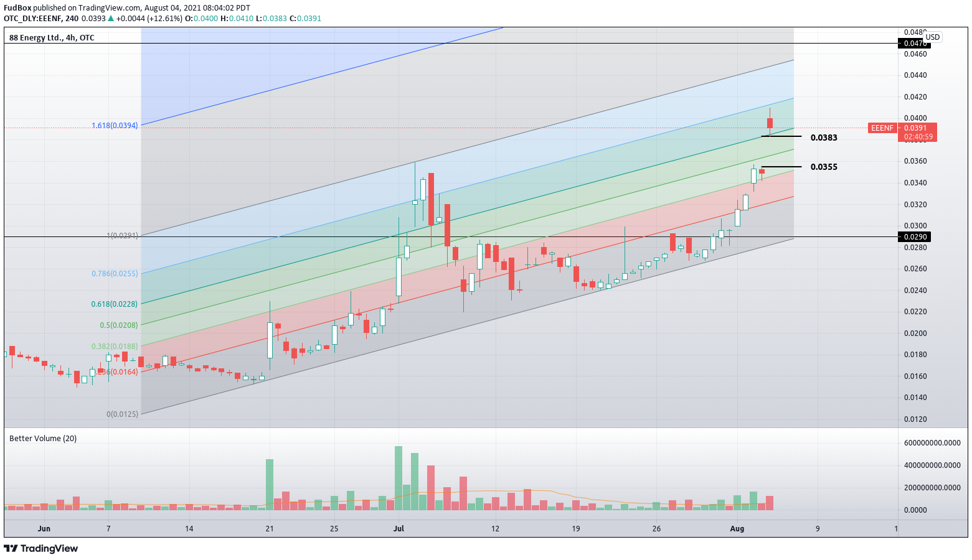Click the TradingView logo at bottom
Screen dimensions: 972x560
41,548
